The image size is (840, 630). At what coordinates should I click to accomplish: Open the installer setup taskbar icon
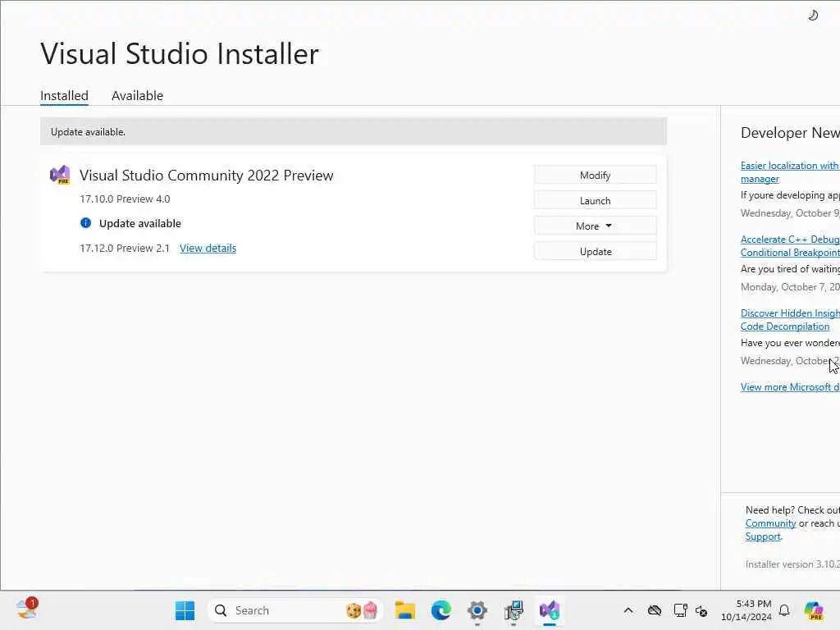tap(514, 610)
